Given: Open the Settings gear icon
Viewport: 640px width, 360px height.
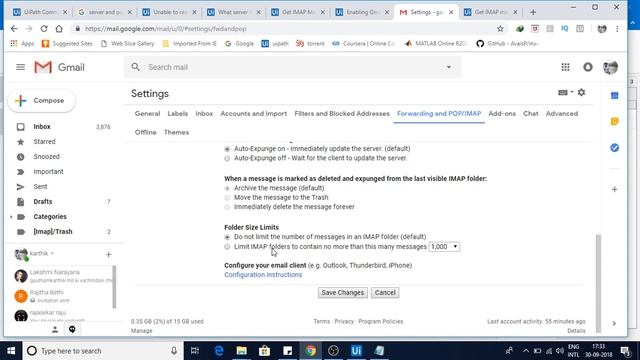Looking at the screenshot, I should click(x=581, y=93).
